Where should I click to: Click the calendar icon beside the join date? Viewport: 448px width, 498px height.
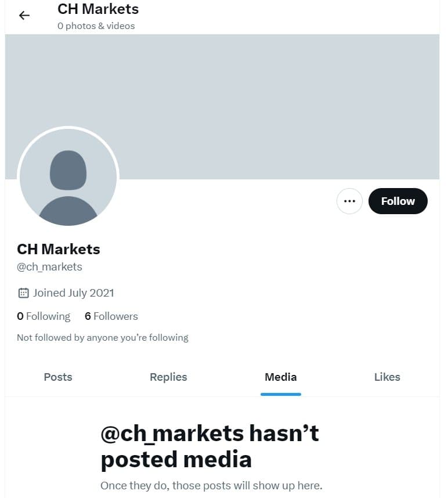pos(23,293)
